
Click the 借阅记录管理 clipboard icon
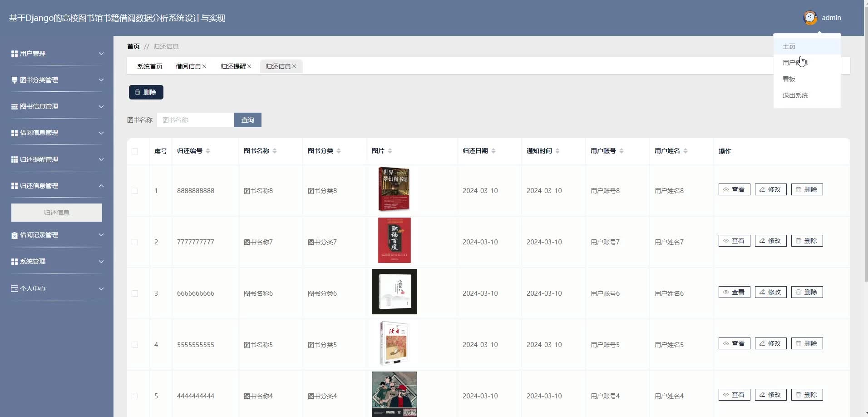15,235
